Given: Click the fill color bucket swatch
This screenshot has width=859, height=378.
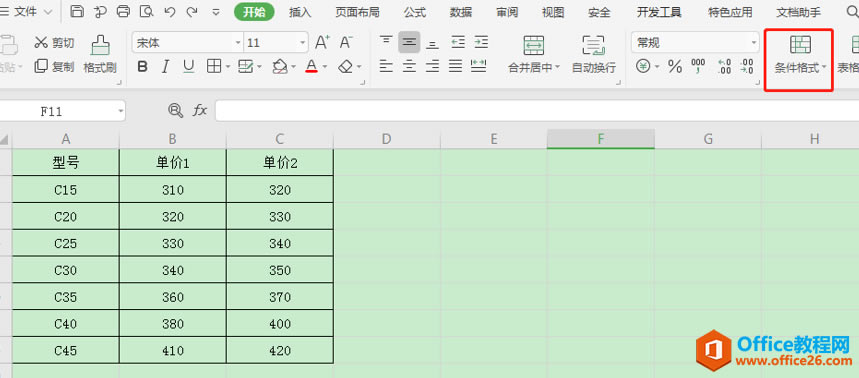Looking at the screenshot, I should [279, 67].
